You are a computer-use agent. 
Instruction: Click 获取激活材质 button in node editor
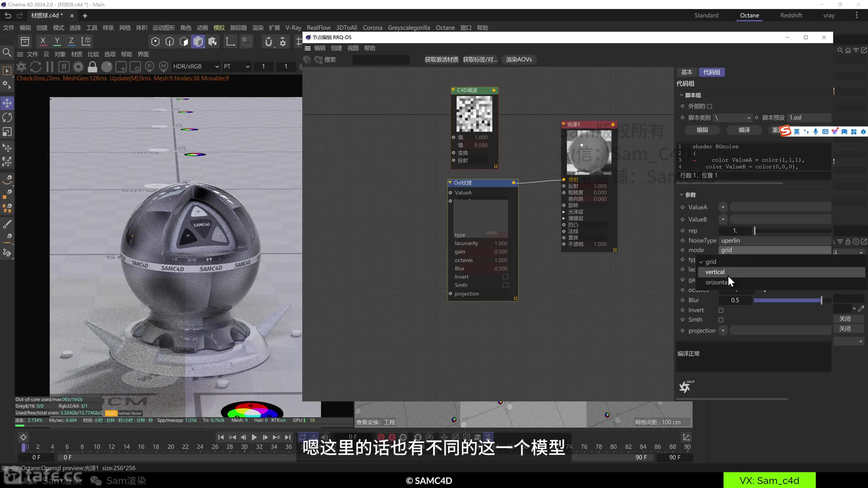click(441, 59)
